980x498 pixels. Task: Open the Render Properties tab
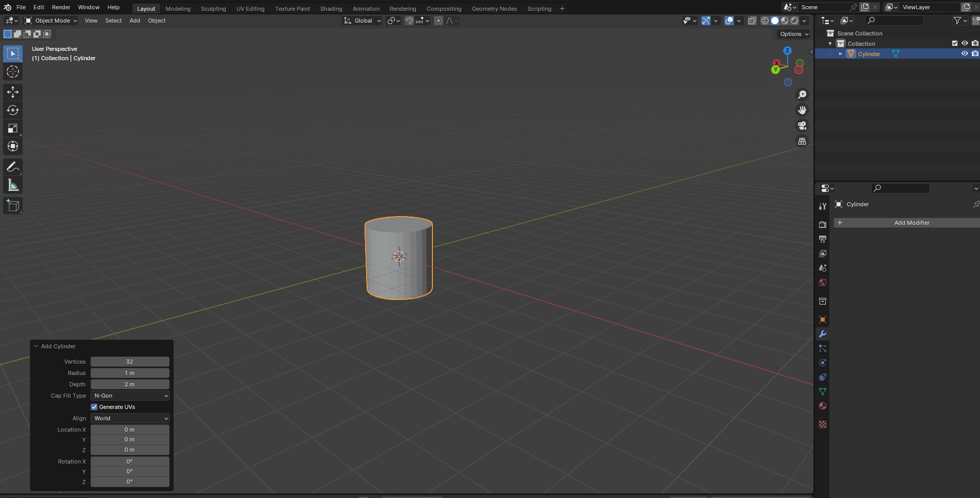tap(823, 225)
